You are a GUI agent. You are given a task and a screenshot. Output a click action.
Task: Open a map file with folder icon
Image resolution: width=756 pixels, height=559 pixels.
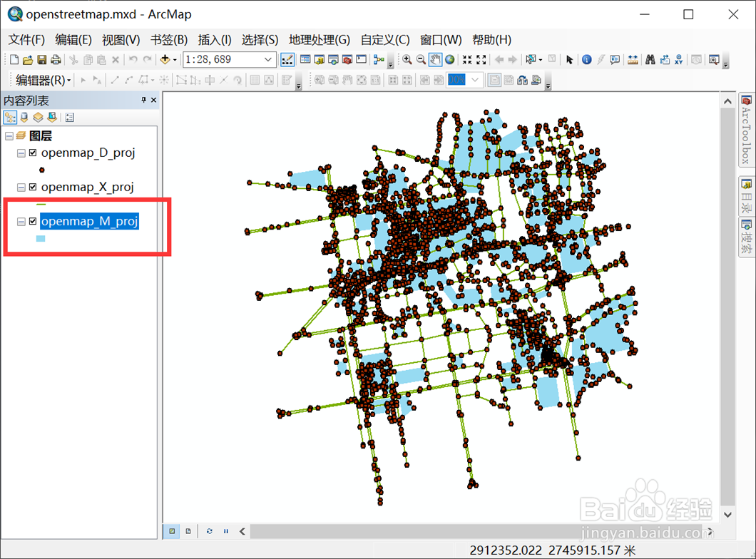pyautogui.click(x=28, y=59)
